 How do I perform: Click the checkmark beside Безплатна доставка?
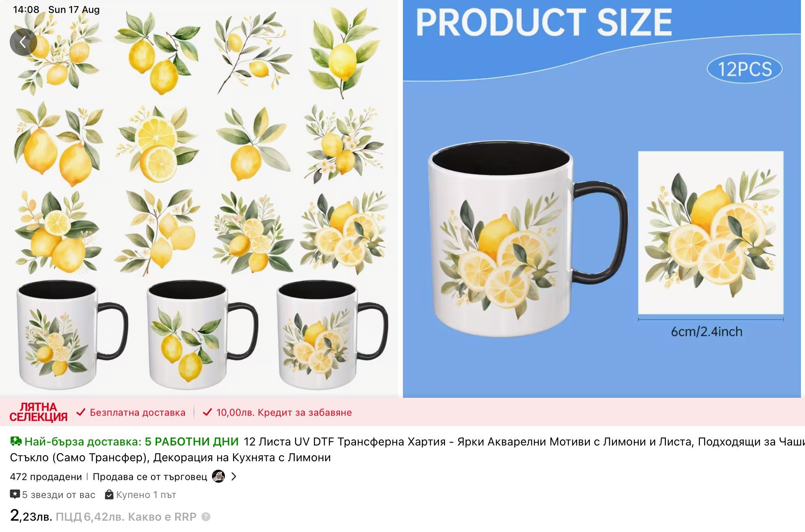coord(81,412)
